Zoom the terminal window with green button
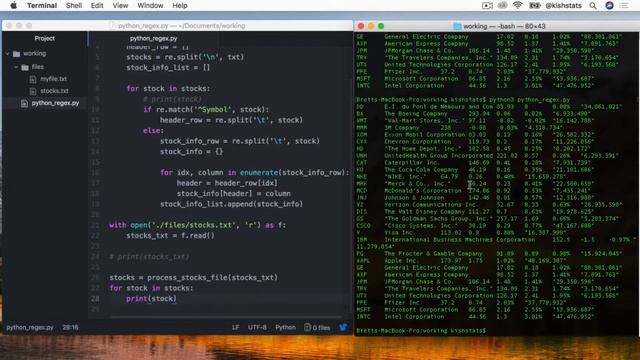Image resolution: width=640 pixels, height=360 pixels. click(381, 26)
